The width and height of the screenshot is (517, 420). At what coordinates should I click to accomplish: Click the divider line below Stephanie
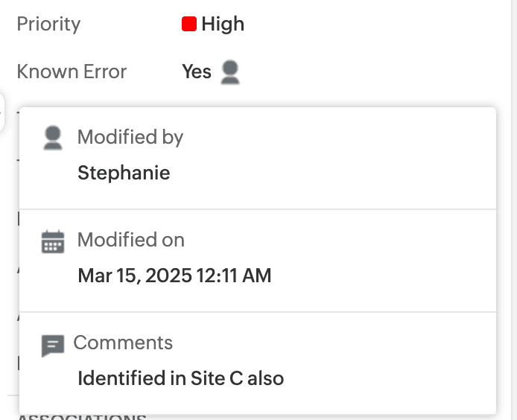coord(257,209)
